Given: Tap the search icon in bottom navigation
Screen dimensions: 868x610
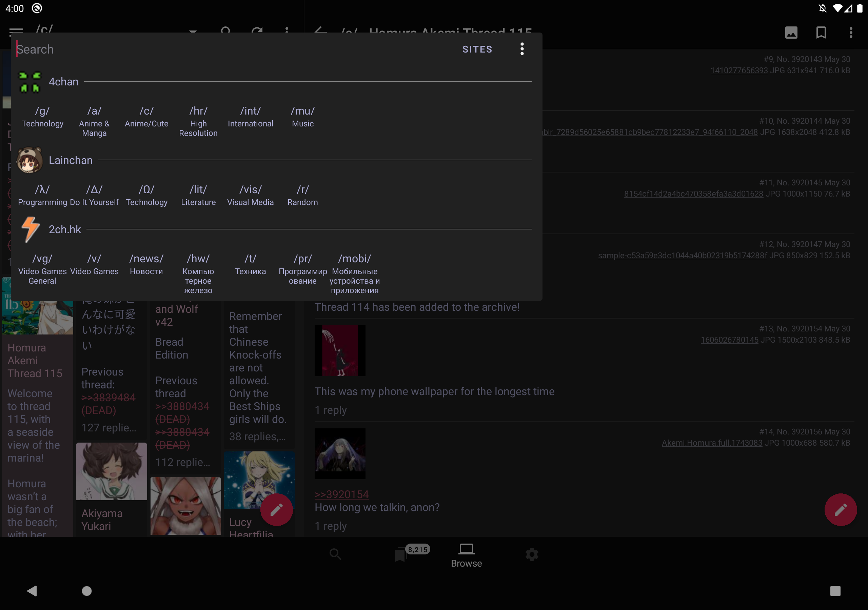Looking at the screenshot, I should pyautogui.click(x=335, y=554).
